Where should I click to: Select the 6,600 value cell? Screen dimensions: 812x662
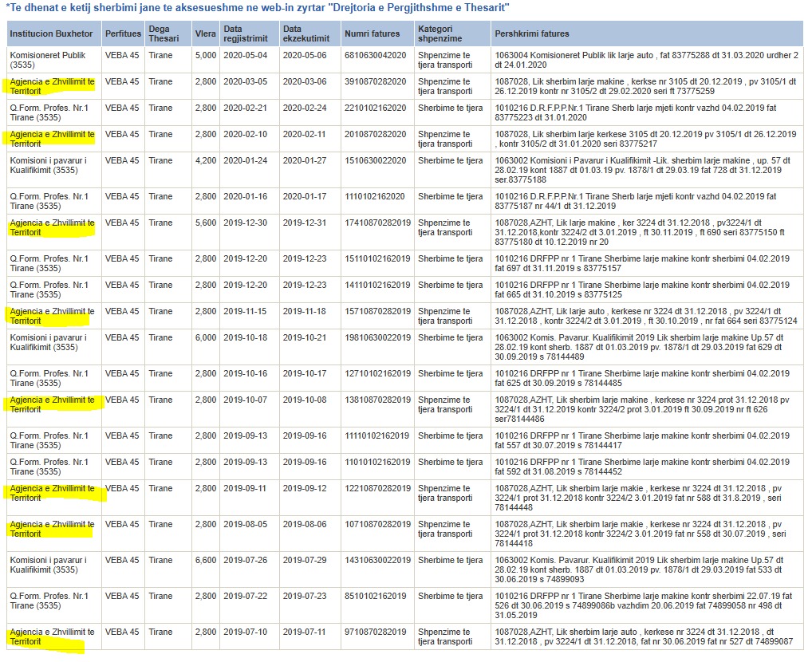tap(206, 561)
